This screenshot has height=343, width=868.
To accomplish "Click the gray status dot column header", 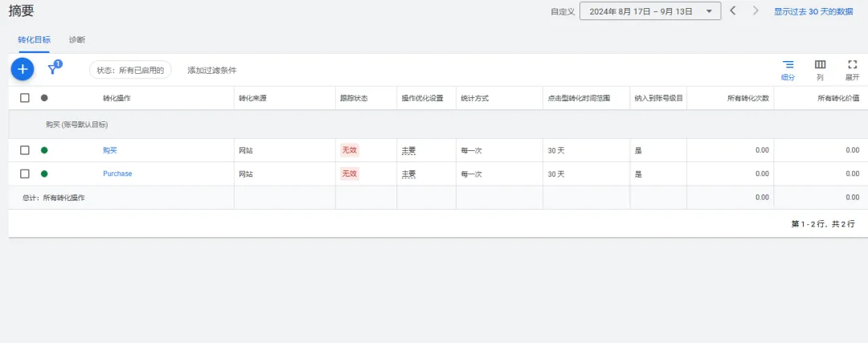I will (44, 98).
